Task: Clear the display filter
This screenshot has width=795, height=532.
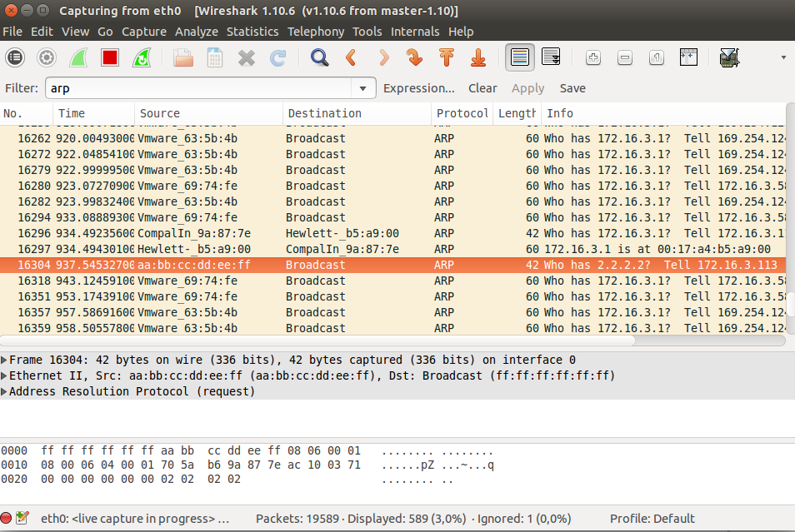Action: click(482, 88)
